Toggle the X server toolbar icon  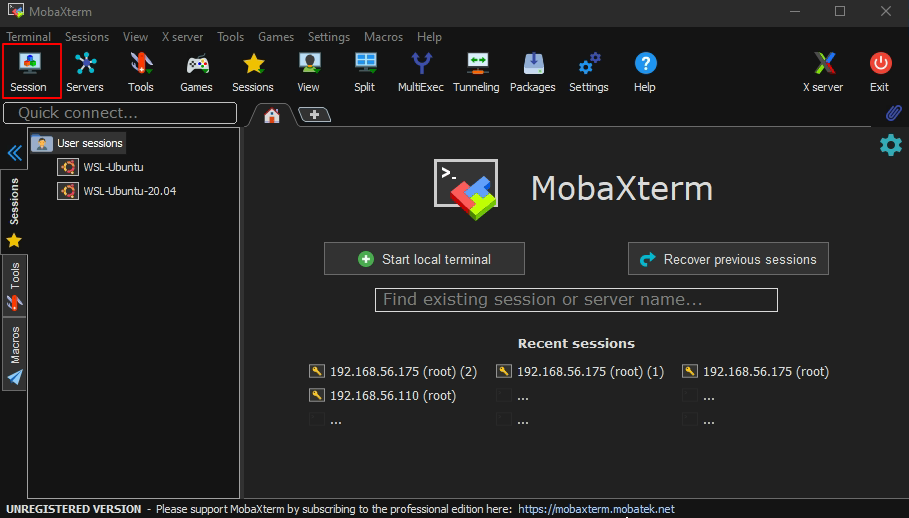tap(823, 71)
